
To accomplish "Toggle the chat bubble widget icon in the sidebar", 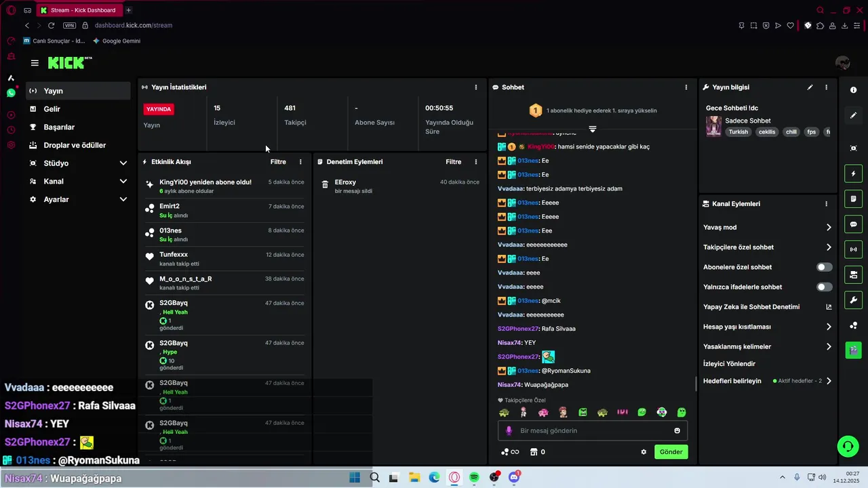I will coord(853,224).
